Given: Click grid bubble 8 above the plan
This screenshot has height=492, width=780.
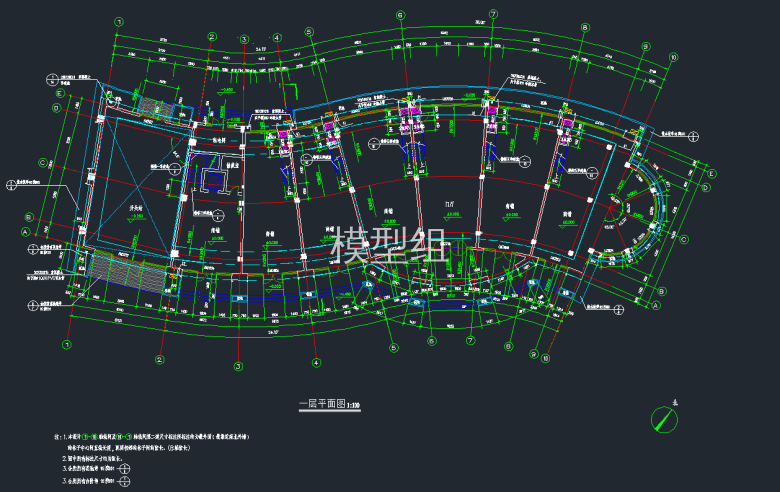Looking at the screenshot, I should [585, 28].
